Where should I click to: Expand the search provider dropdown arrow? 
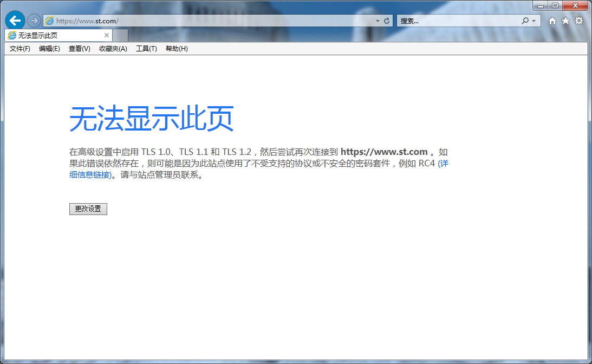[534, 21]
